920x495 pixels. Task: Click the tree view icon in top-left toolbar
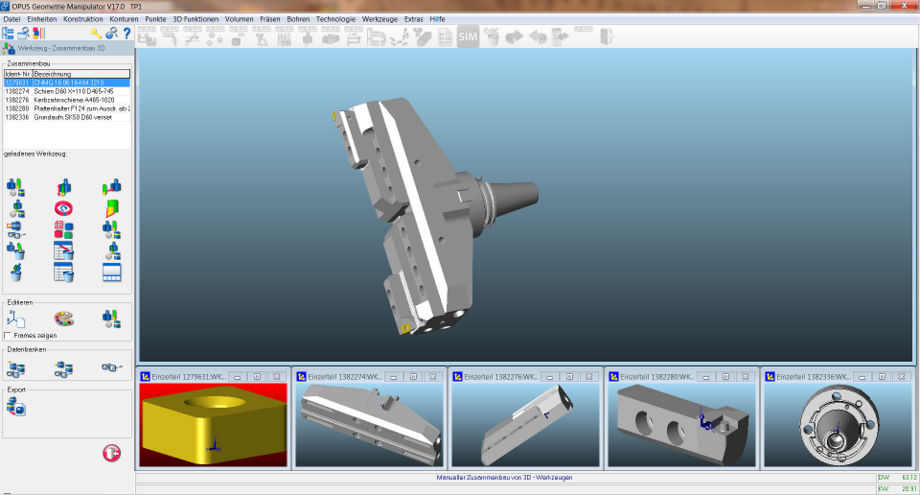coord(8,33)
